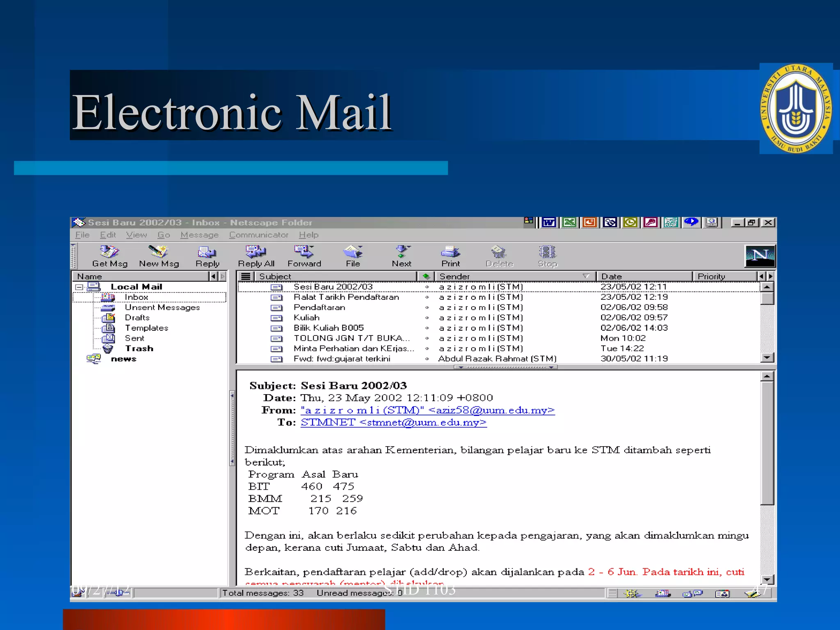Viewport: 840px width, 630px height.
Task: Open the Help menu
Action: pos(308,235)
